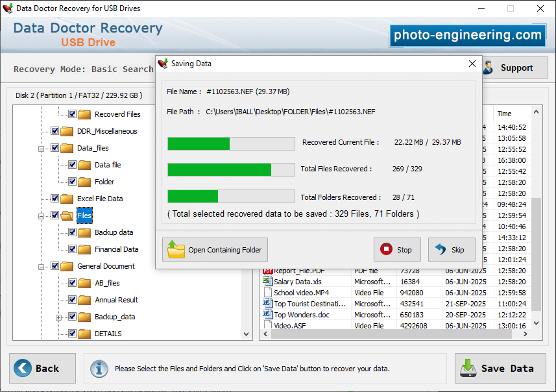
Task: Click the Recoverd Files folder icon
Action: 84,114
